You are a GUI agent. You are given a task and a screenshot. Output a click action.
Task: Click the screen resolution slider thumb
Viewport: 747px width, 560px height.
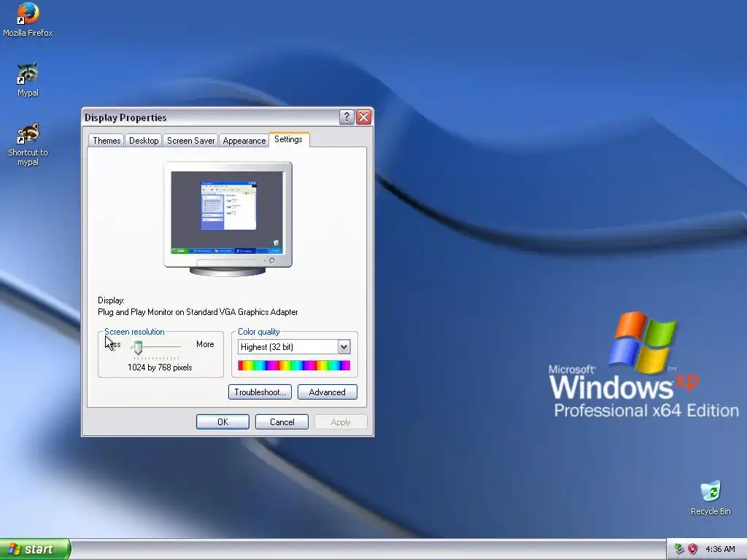pyautogui.click(x=138, y=348)
